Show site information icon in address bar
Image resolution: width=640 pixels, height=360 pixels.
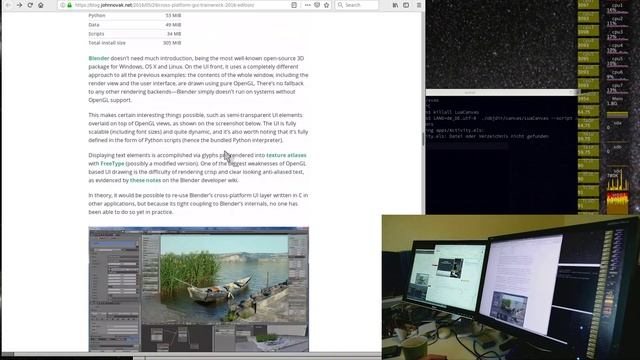coord(62,5)
